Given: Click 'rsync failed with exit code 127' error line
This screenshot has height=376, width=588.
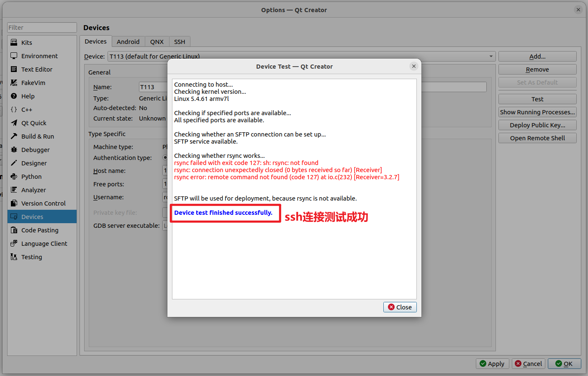Looking at the screenshot, I should pos(246,163).
